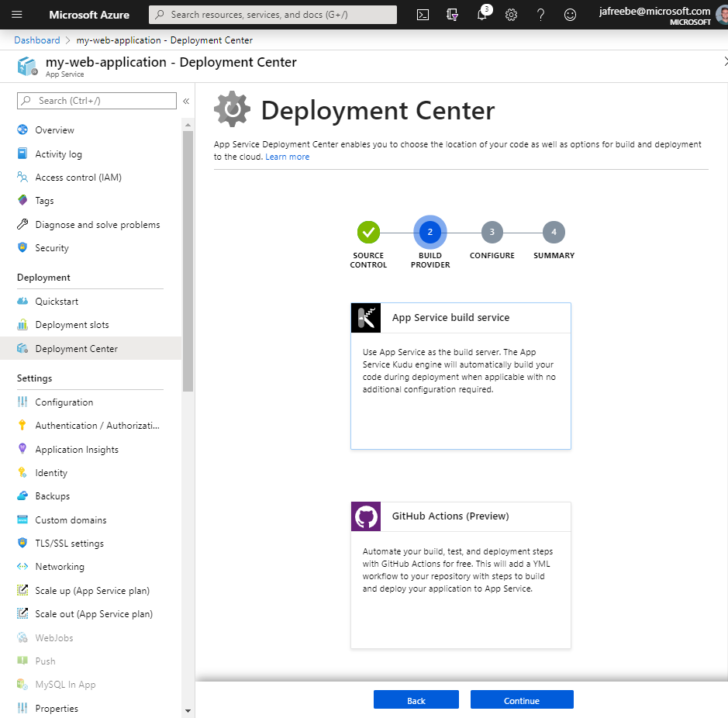This screenshot has height=718, width=728.
Task: Go to step 1 Source Control
Action: click(x=368, y=232)
